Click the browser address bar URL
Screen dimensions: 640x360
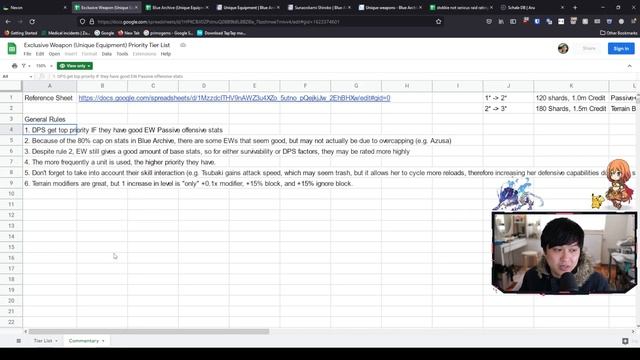click(x=218, y=22)
